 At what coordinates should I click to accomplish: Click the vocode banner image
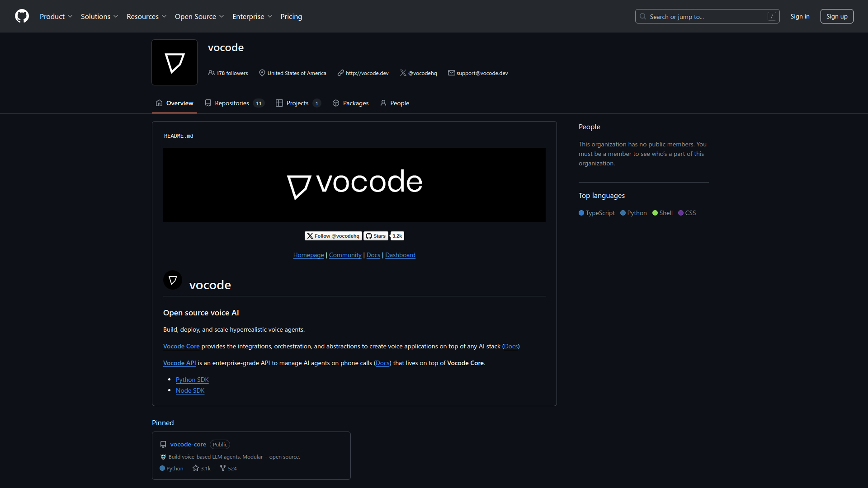click(354, 185)
